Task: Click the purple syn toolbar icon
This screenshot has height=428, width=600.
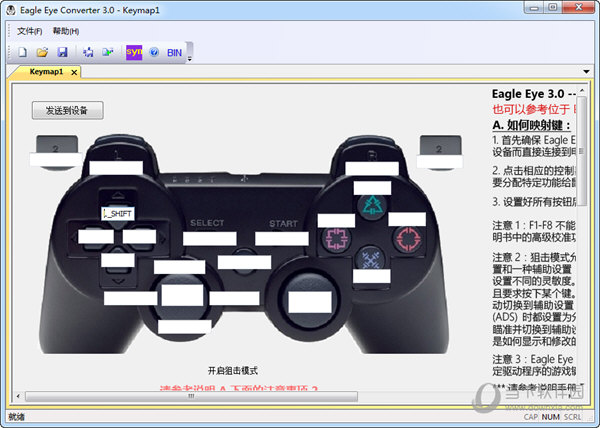Action: [x=134, y=52]
